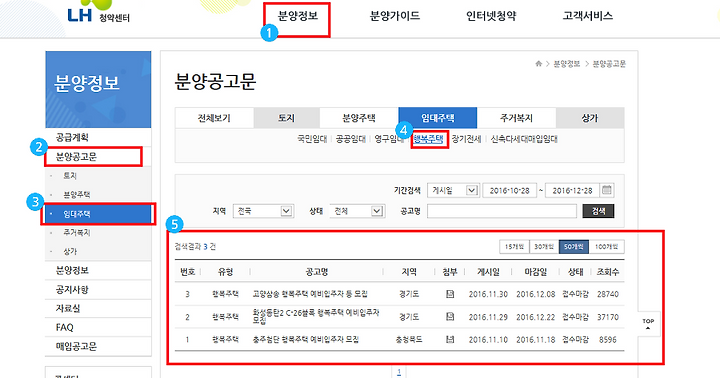Screen dimensions: 720x378
Task: Switch to the 토지 tab
Action: click(286, 118)
